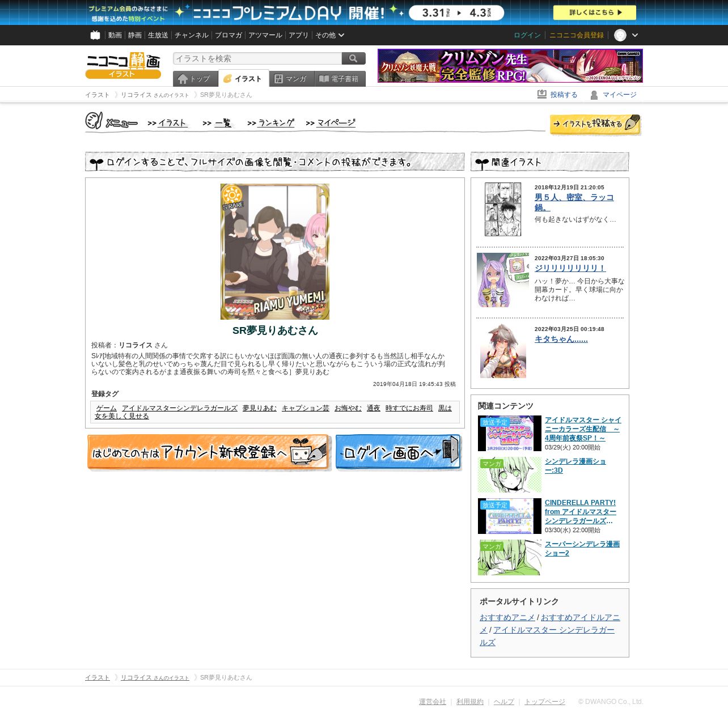This screenshot has width=728, height=717.
Task: Open the RIAMU YUMEMI illustration image
Action: [275, 252]
